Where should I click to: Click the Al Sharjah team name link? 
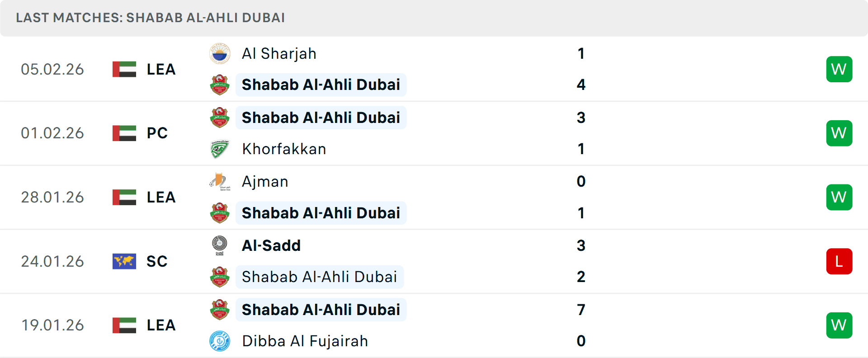click(x=279, y=53)
